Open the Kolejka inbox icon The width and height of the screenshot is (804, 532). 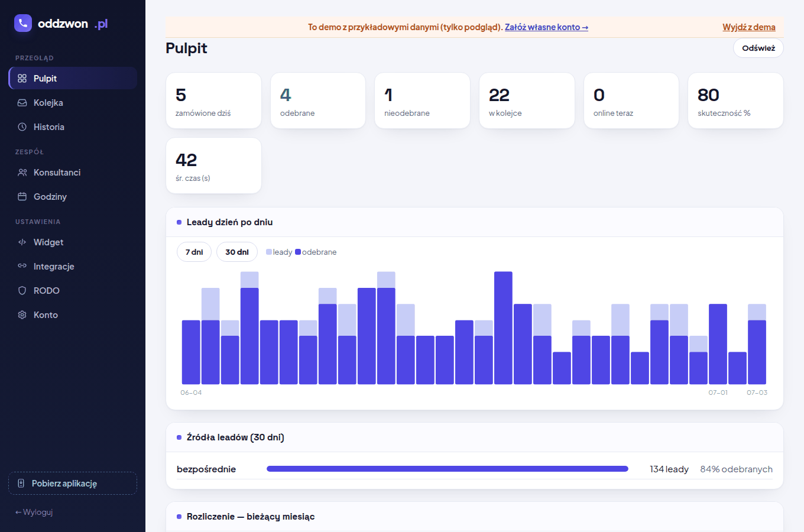coord(22,103)
